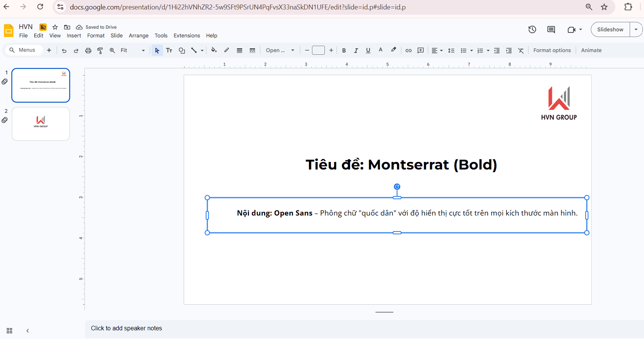Click the Insert link icon
644x339 pixels.
point(409,50)
